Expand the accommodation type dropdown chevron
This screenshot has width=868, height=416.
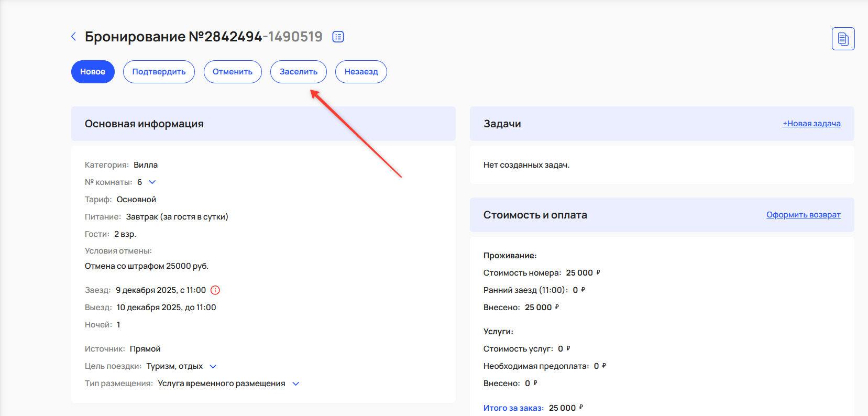point(296,384)
